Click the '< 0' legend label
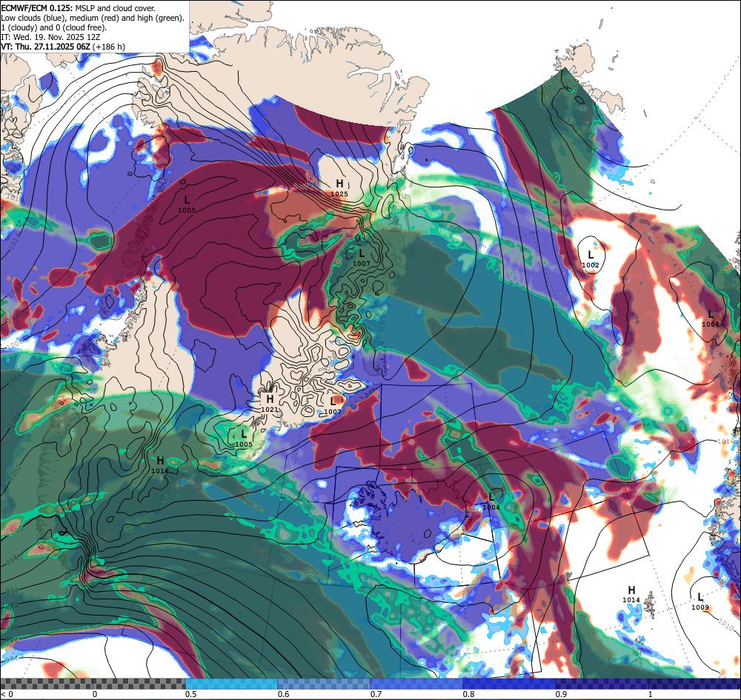741x700 pixels. [6, 694]
